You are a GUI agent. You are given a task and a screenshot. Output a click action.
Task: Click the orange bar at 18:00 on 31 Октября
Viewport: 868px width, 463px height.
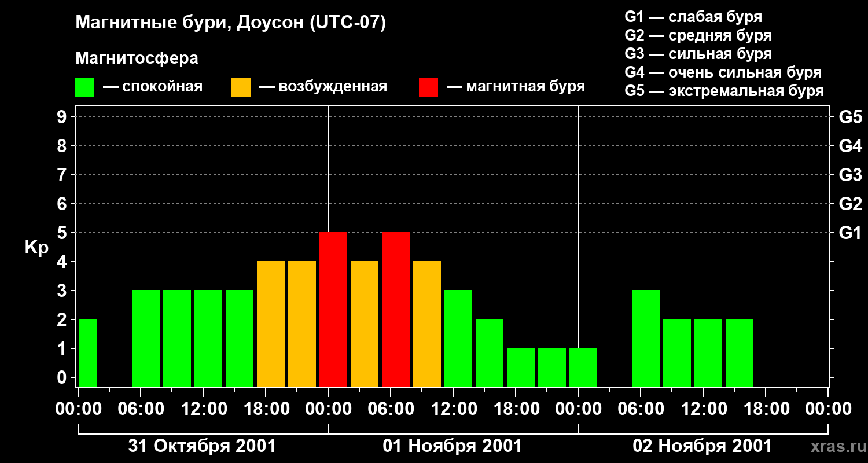(x=271, y=324)
